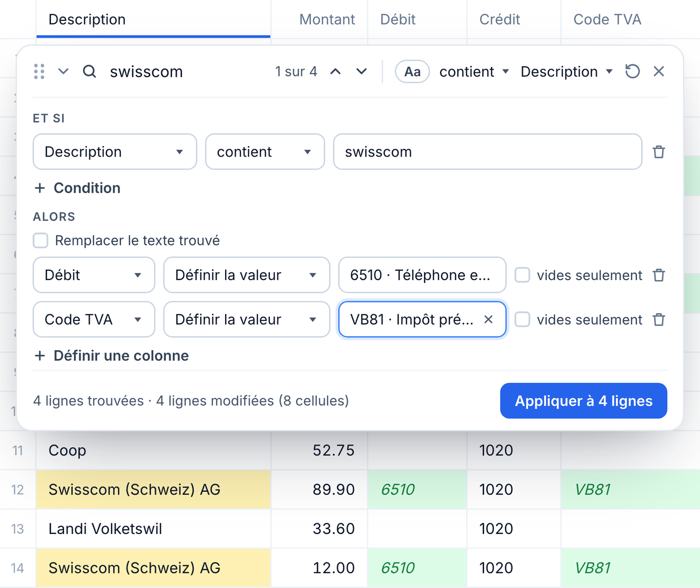Select row number 12 header
The height and width of the screenshot is (588, 700).
17,489
